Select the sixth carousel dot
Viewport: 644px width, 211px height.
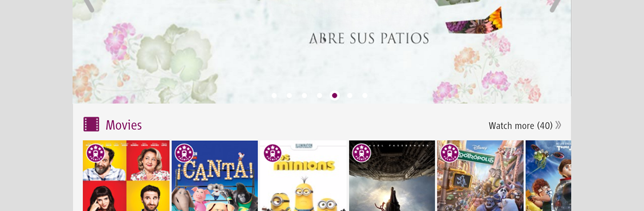[x=350, y=95]
